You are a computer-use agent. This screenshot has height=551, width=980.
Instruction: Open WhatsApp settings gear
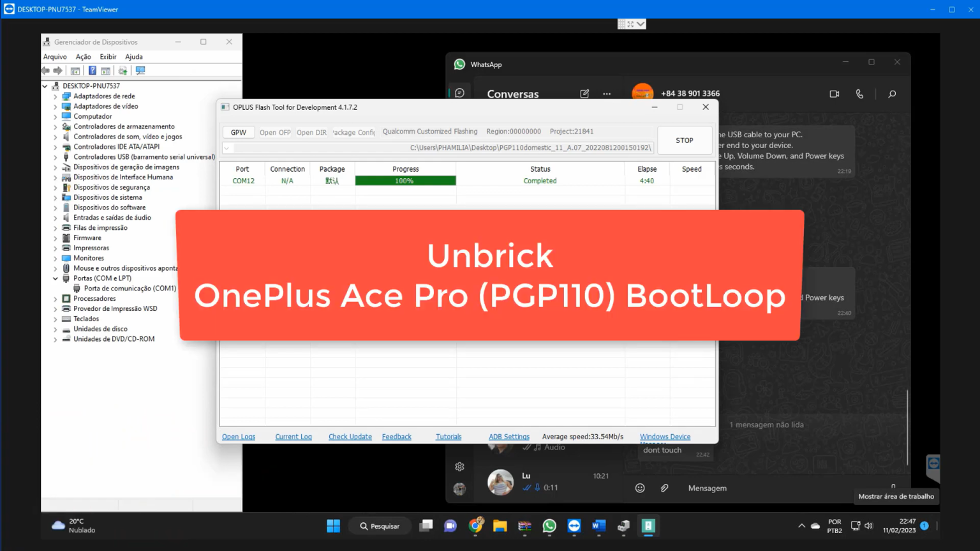click(x=459, y=467)
